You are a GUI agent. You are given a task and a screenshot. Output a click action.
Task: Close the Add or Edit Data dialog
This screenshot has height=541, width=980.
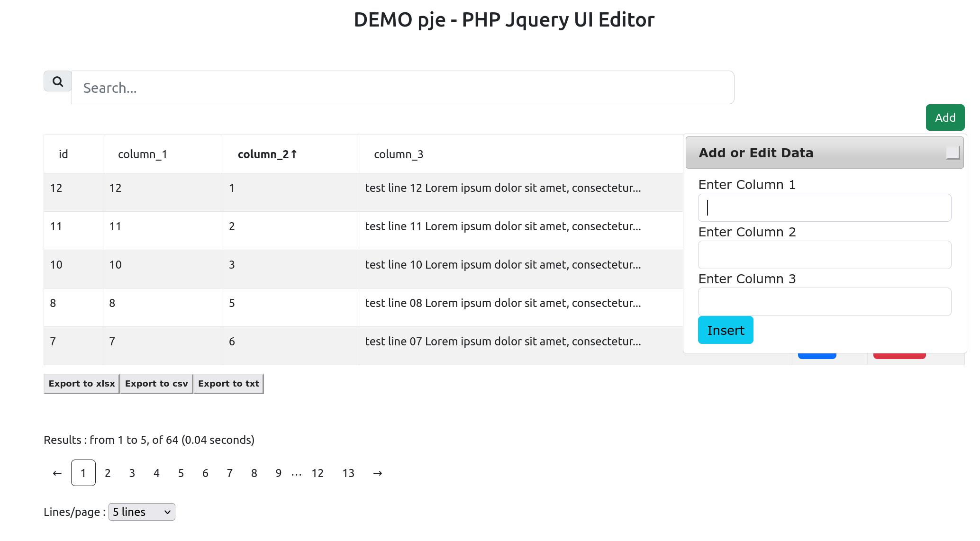[x=952, y=153]
